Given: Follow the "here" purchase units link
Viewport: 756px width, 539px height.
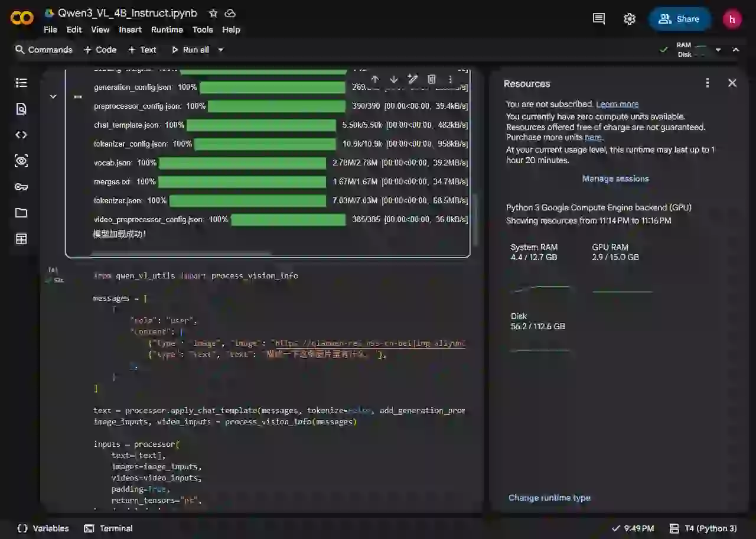Looking at the screenshot, I should [593, 137].
